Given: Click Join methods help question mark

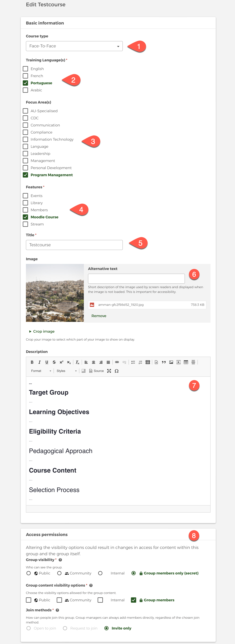Looking at the screenshot, I should [x=57, y=610].
